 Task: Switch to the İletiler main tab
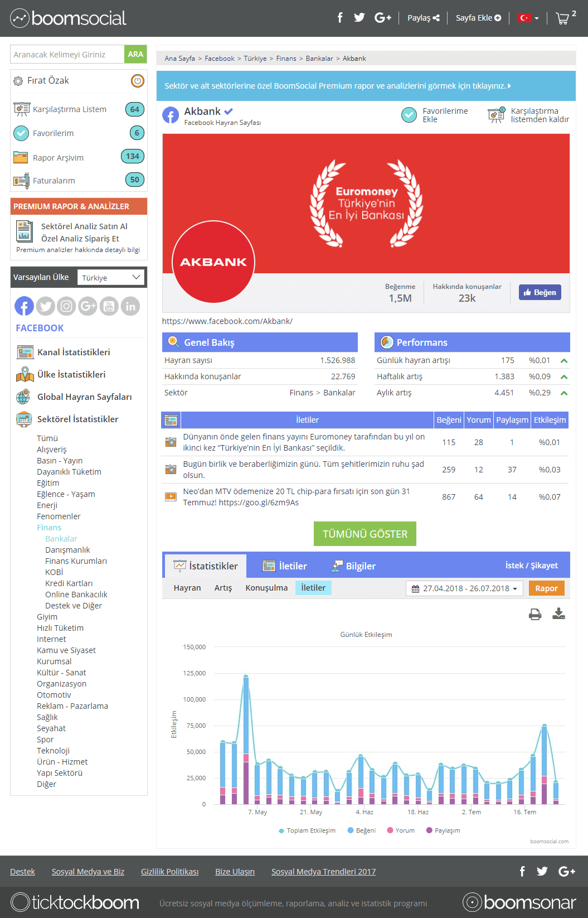(x=285, y=566)
